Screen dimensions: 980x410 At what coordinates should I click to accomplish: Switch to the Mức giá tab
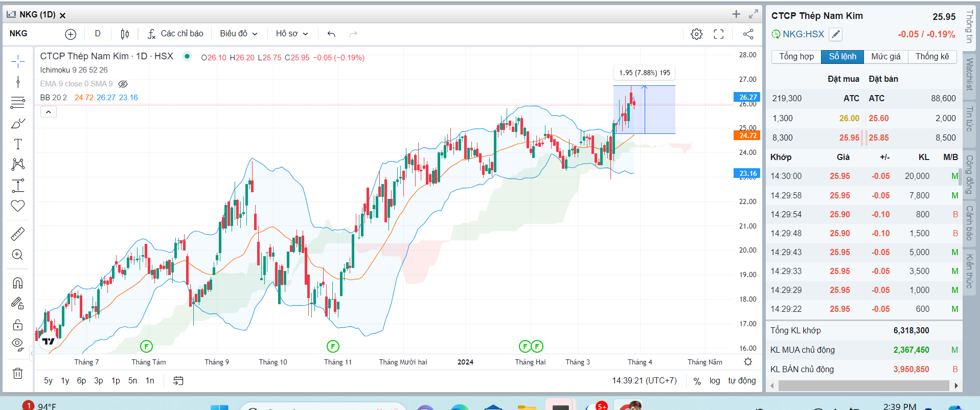pyautogui.click(x=886, y=57)
